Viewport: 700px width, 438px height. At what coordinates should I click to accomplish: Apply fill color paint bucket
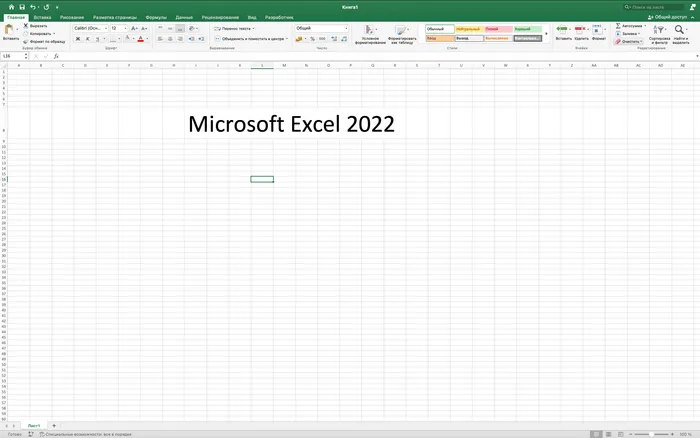pos(127,39)
